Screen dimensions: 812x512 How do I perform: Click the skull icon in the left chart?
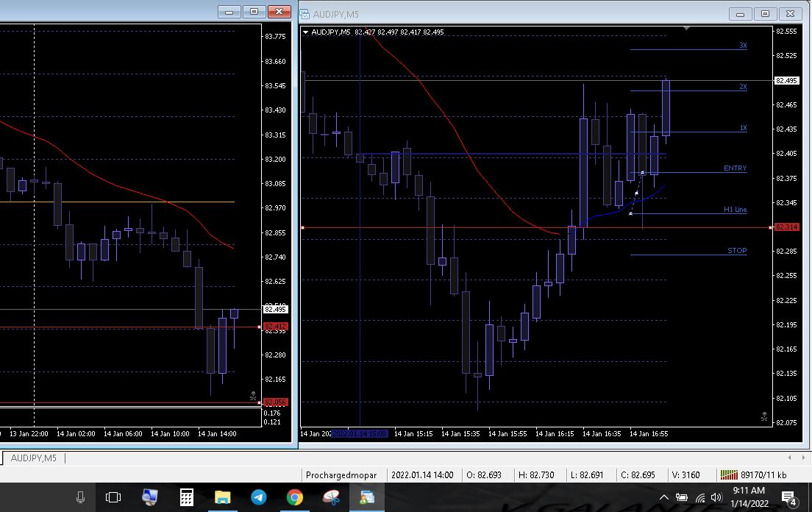click(x=253, y=396)
